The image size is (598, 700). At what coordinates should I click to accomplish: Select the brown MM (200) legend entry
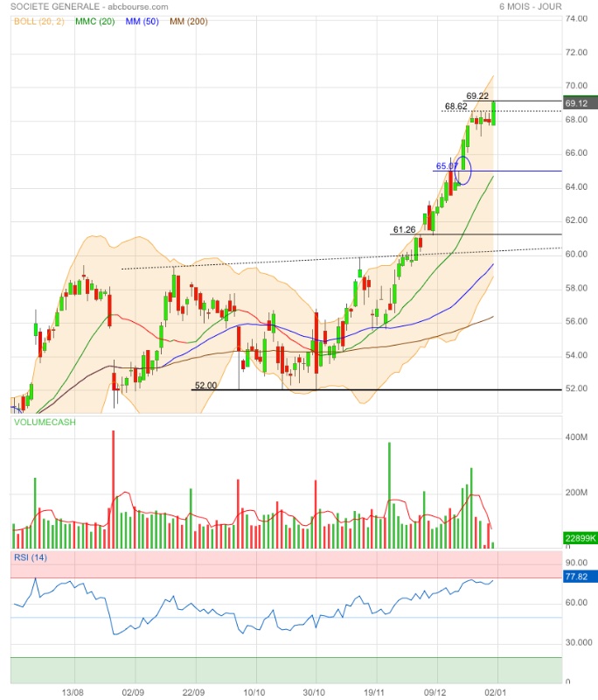188,20
